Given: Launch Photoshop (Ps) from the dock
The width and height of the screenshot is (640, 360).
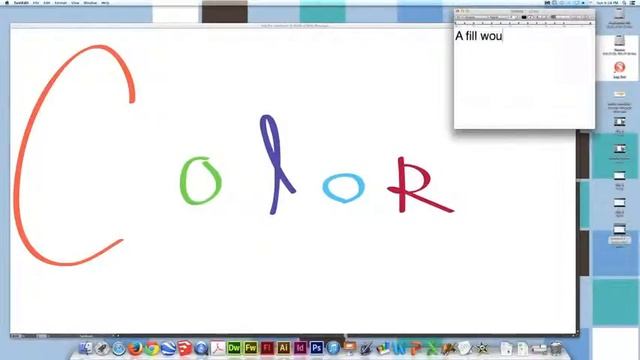Looking at the screenshot, I should click(x=316, y=348).
